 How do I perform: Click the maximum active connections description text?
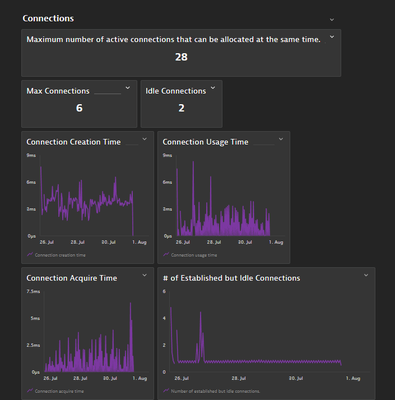(173, 39)
